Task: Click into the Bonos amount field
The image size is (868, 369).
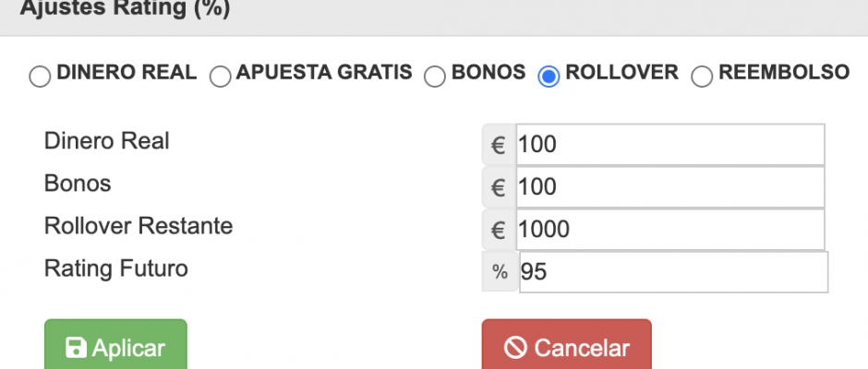Action: 669,187
